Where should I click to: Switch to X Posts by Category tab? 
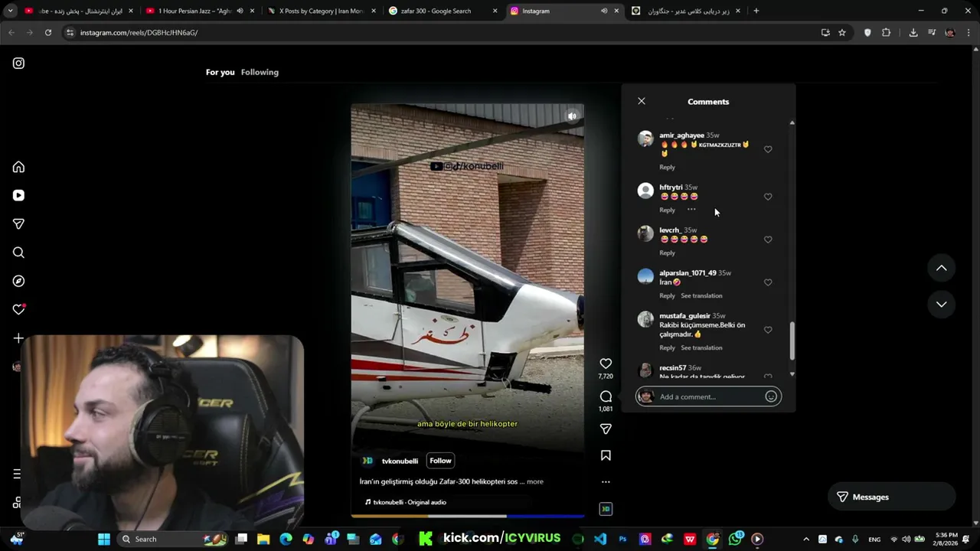[x=320, y=11]
